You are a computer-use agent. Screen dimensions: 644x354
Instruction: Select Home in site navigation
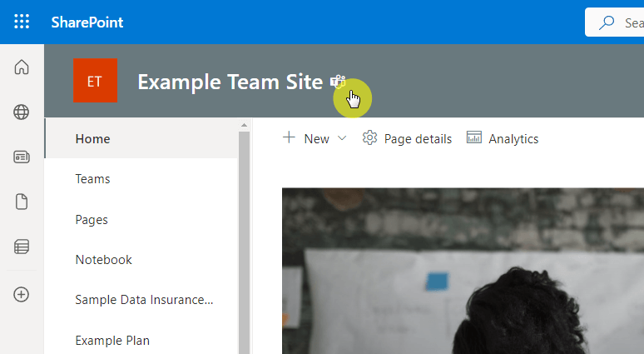click(141, 138)
